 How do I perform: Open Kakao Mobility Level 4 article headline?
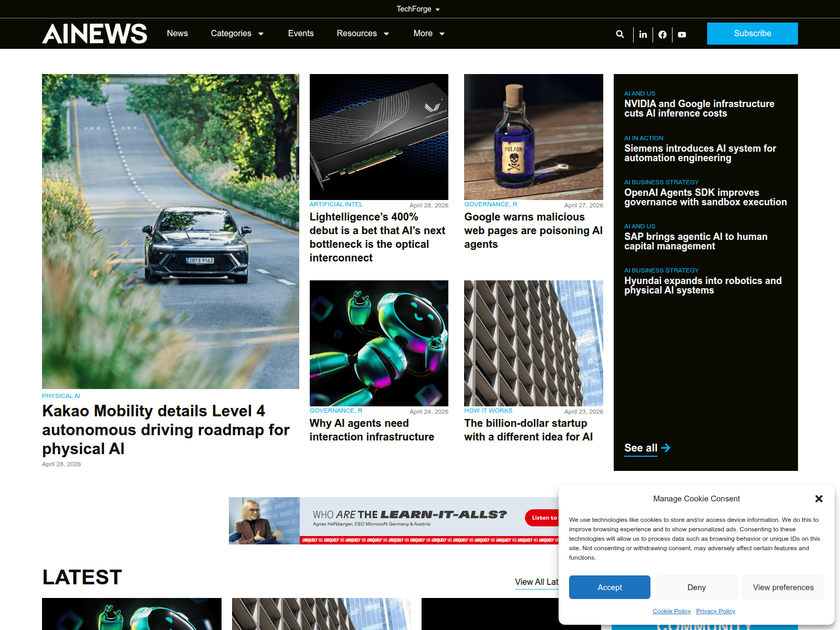pos(166,429)
